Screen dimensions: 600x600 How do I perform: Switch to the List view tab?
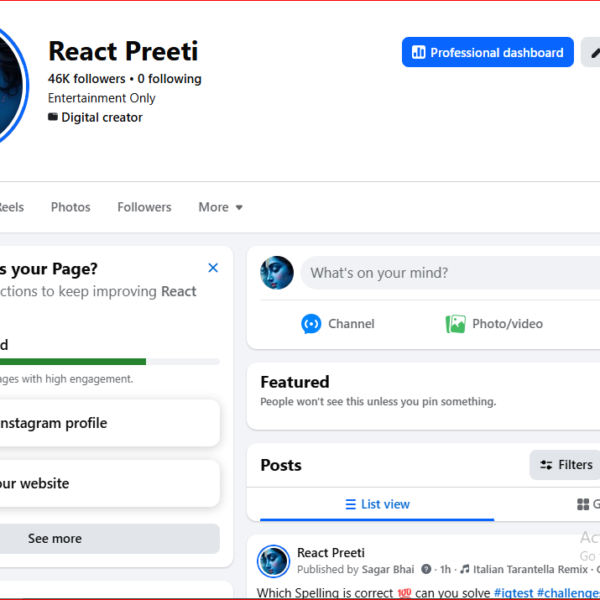tap(377, 504)
